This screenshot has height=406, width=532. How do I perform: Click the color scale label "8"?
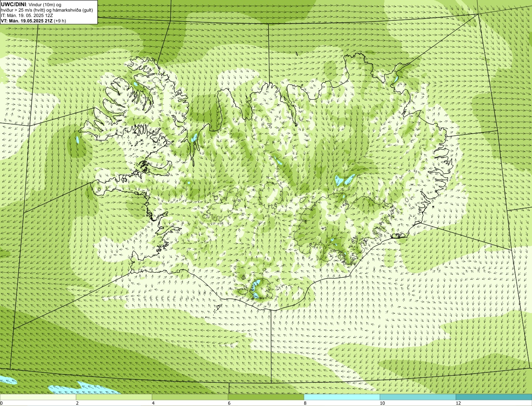[x=305, y=403]
